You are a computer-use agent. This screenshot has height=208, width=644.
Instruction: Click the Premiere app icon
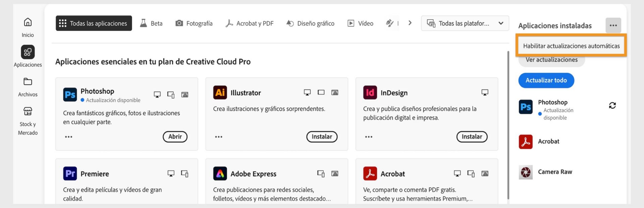(70, 174)
